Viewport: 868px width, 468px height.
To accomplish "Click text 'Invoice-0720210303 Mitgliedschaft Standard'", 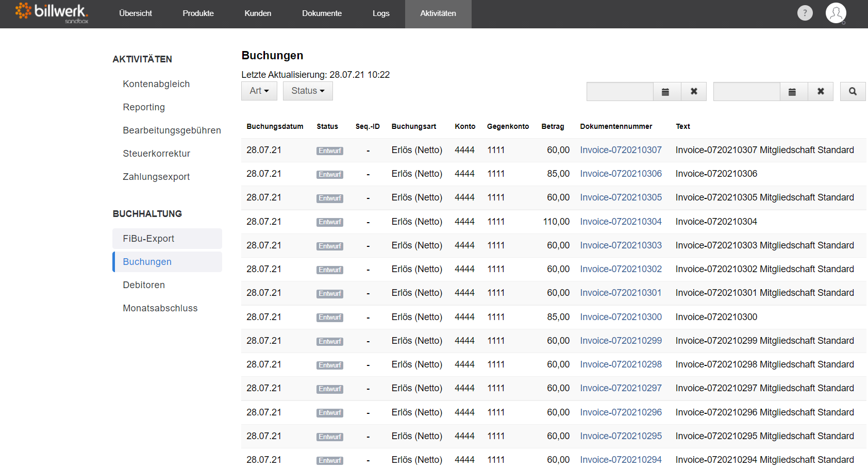I will 764,245.
